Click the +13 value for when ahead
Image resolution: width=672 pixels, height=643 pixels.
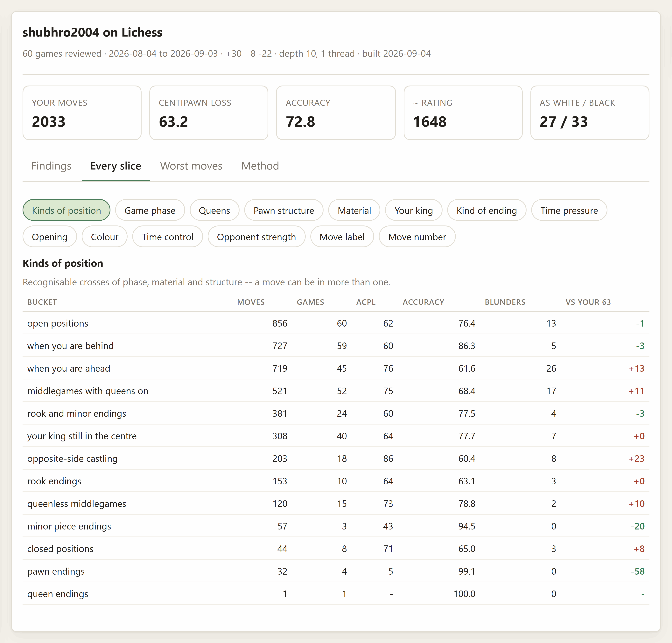636,369
